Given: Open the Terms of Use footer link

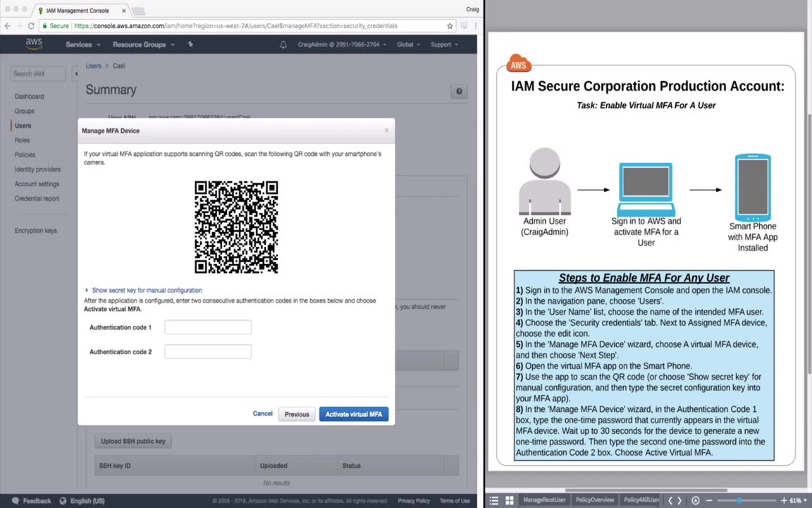Looking at the screenshot, I should [x=455, y=501].
